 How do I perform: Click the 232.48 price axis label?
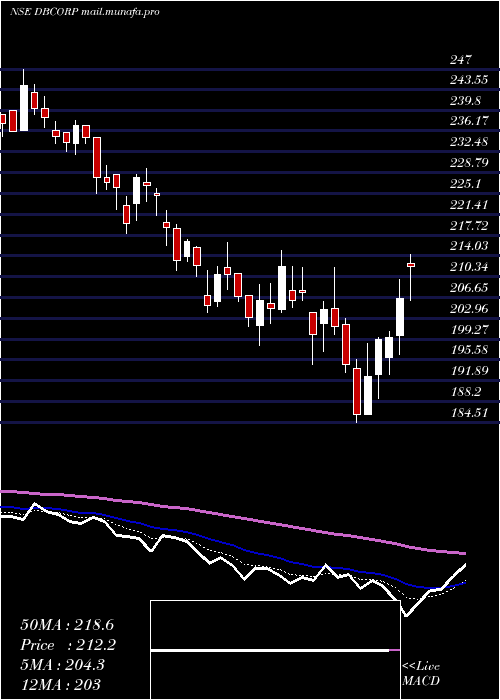pyautogui.click(x=469, y=142)
